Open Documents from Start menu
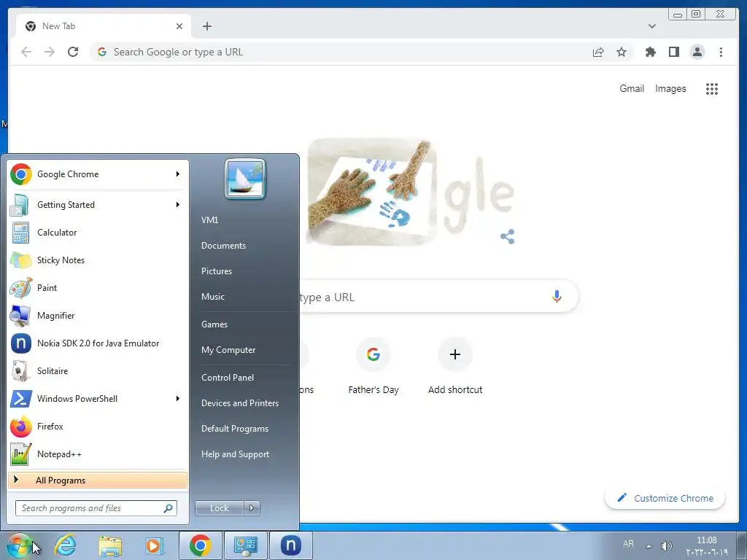 (223, 246)
